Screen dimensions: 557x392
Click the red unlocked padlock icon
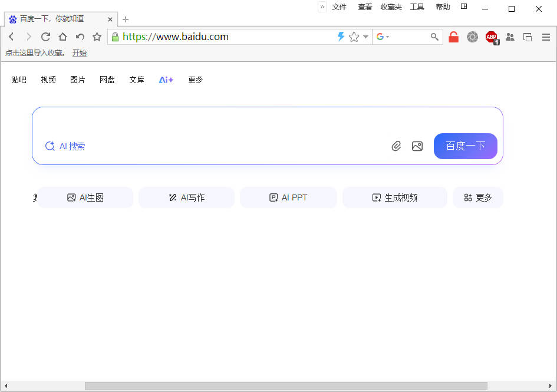[x=453, y=37]
